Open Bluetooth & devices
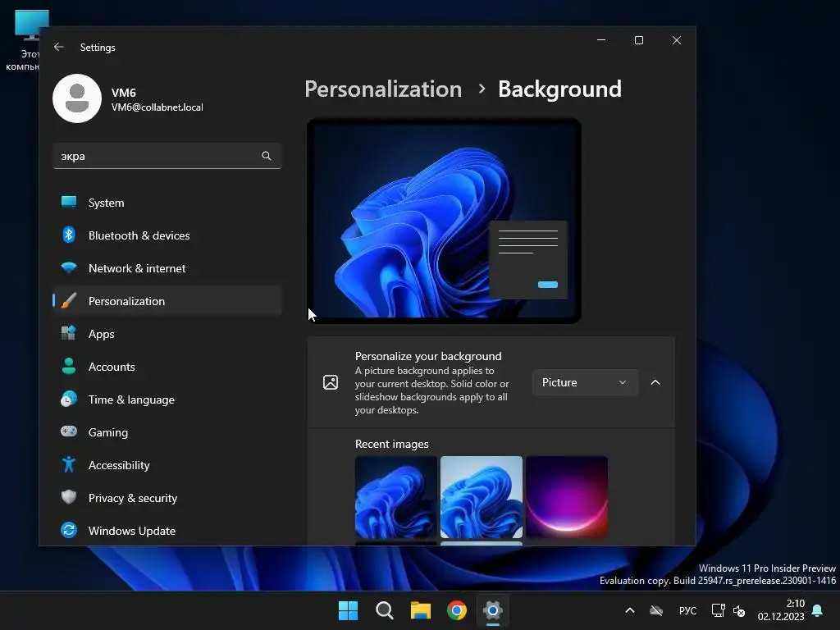 point(167,235)
